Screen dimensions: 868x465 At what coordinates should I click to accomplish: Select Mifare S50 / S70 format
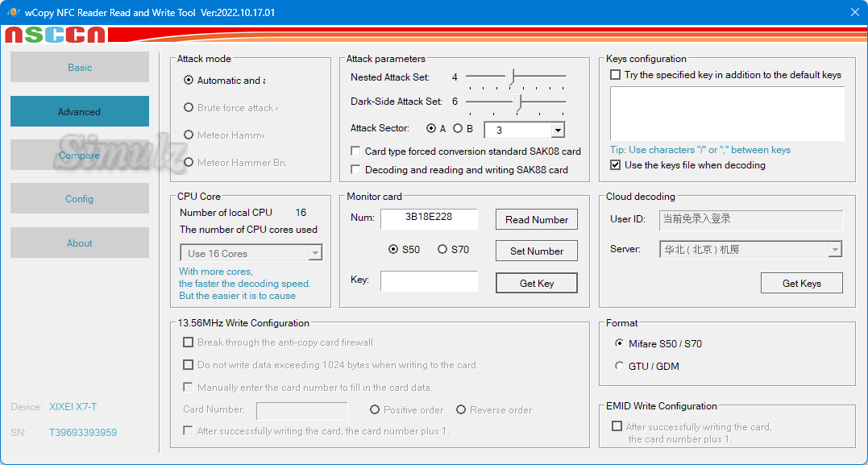click(620, 343)
